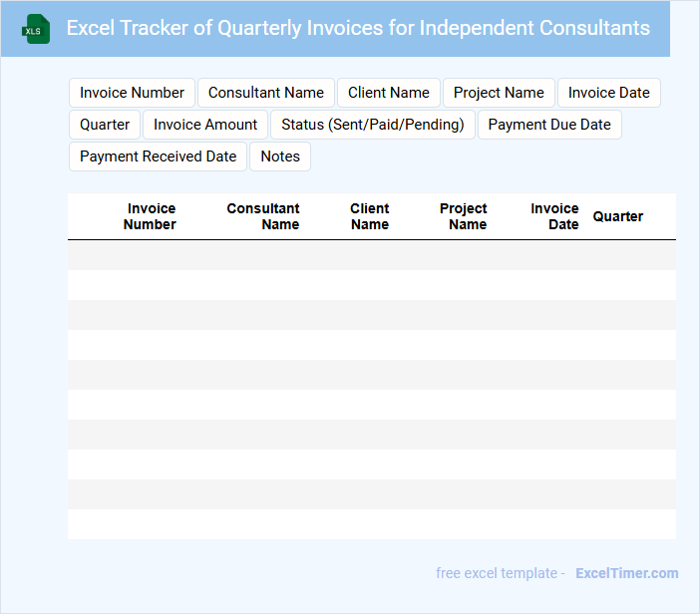Select the Invoice Number tag
The height and width of the screenshot is (614, 700).
pyautogui.click(x=132, y=93)
